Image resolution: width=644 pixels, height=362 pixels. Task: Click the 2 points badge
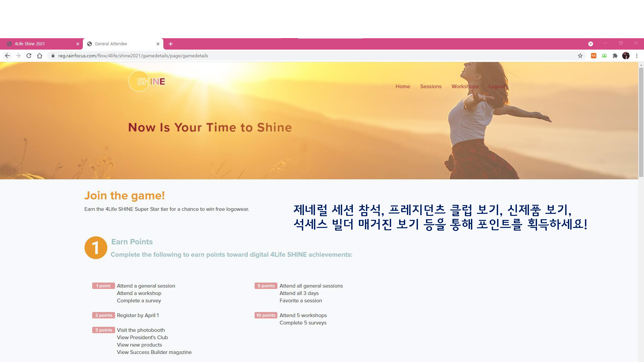(103, 315)
